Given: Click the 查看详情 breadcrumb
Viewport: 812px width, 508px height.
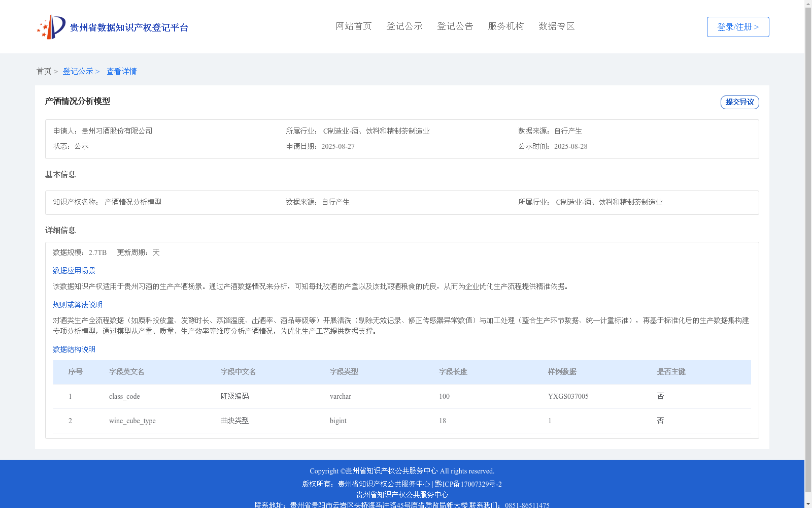Looking at the screenshot, I should coord(121,71).
